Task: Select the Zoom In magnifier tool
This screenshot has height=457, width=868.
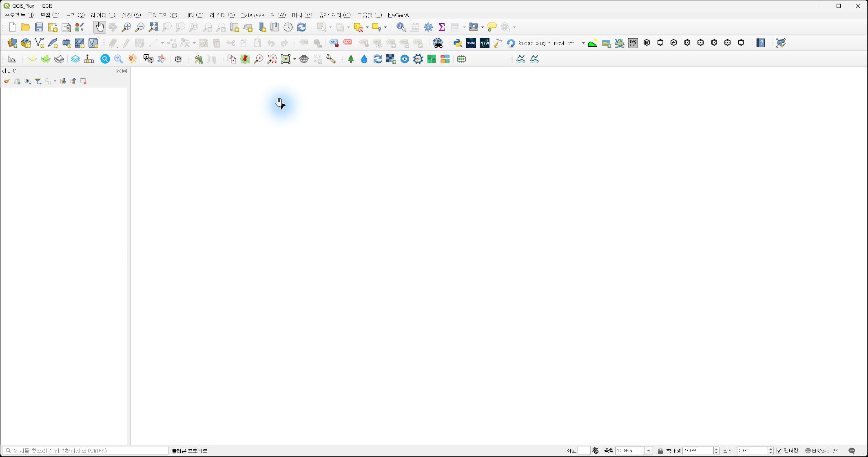Action: click(x=126, y=27)
